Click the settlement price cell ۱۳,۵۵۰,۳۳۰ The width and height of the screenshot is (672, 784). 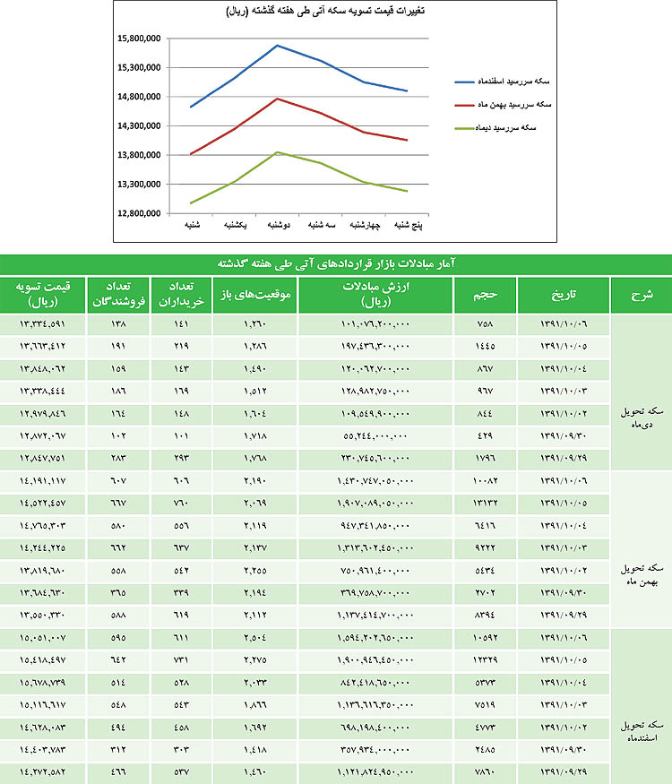(42, 615)
